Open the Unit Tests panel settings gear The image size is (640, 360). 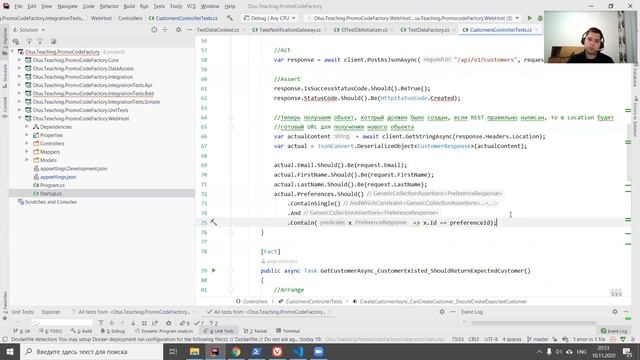point(442,312)
